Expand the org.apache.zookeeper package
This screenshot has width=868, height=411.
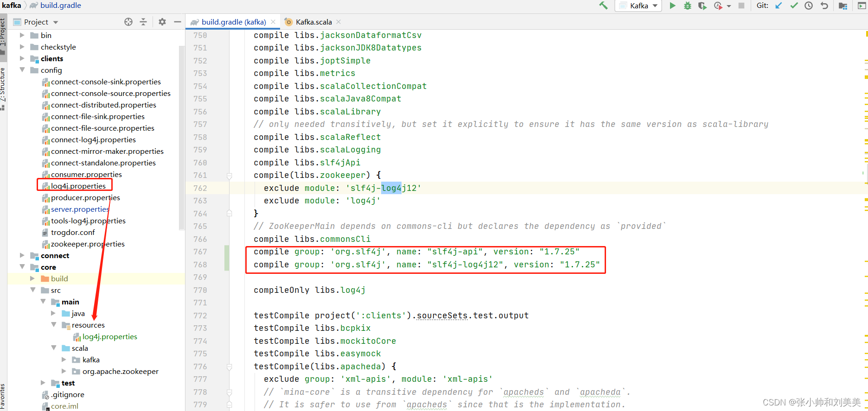(x=64, y=371)
